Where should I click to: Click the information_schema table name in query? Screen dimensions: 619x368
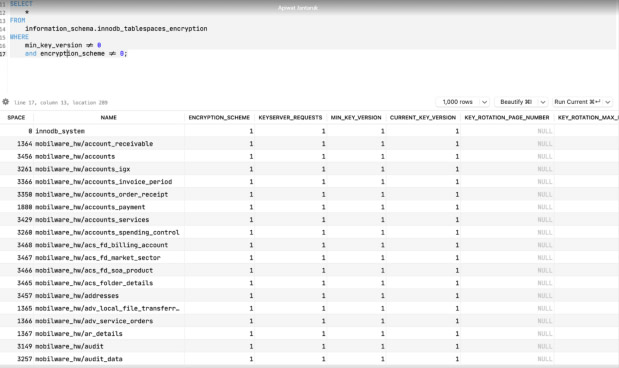tap(116, 28)
